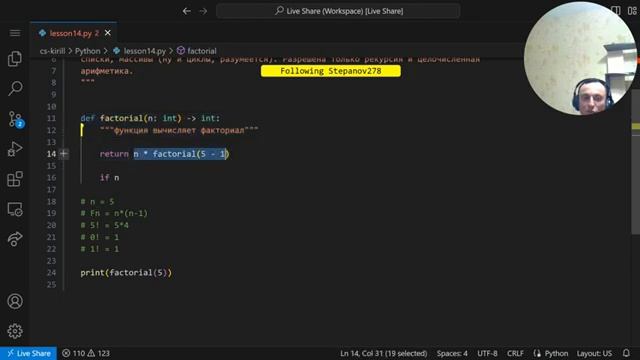Click the 'if n' line

click(x=109, y=178)
